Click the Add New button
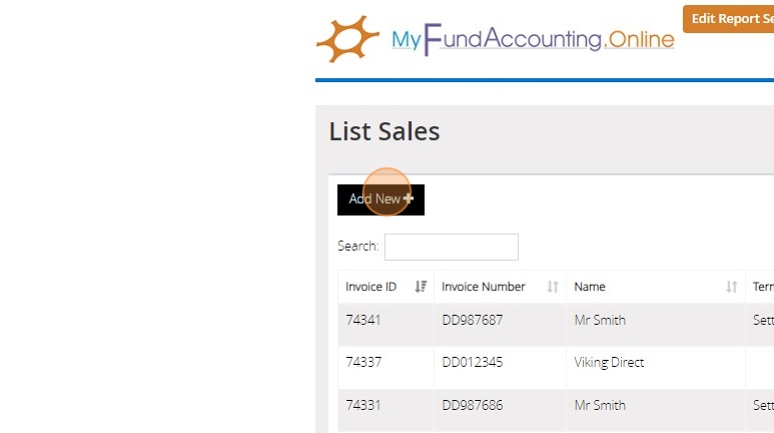 [380, 199]
